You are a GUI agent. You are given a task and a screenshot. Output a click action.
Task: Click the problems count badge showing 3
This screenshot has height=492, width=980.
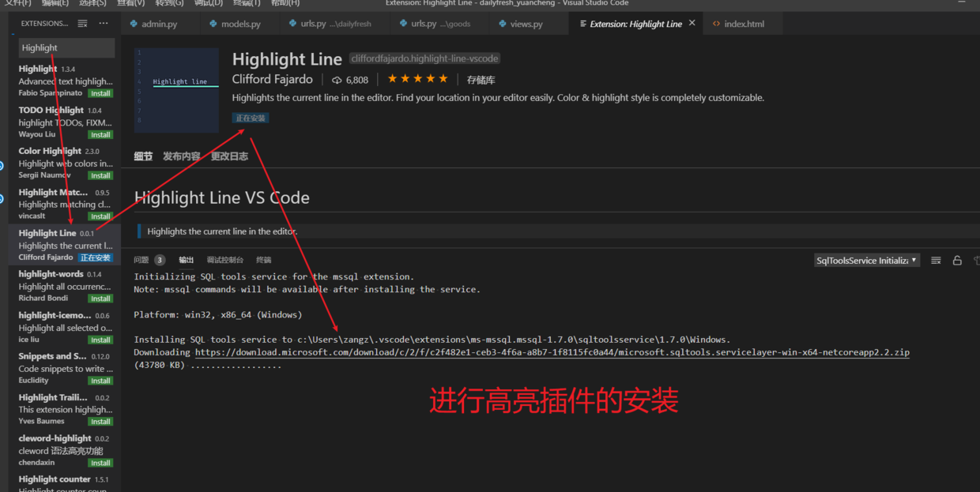click(x=160, y=260)
